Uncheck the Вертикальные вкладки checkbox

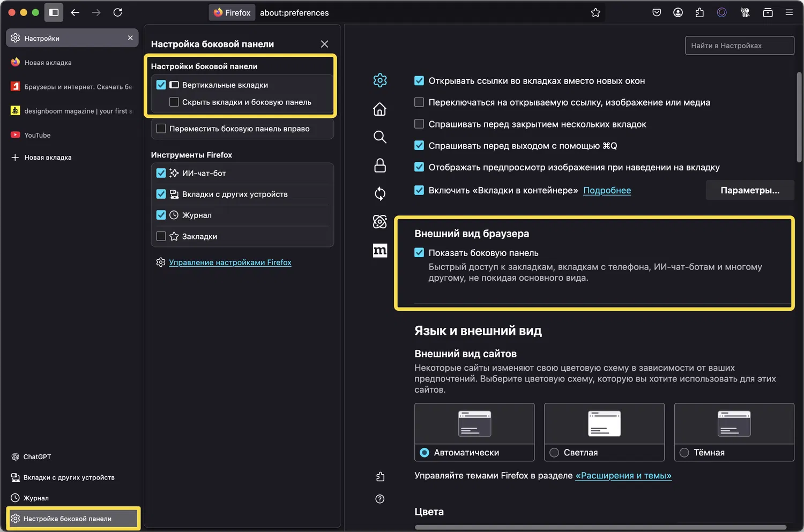[x=161, y=85]
